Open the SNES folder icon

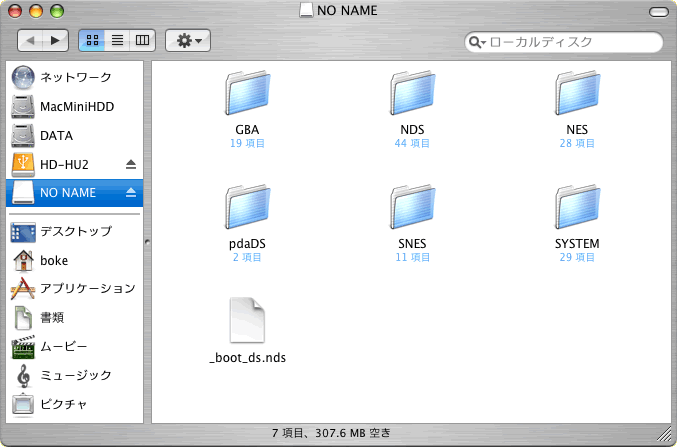412,207
